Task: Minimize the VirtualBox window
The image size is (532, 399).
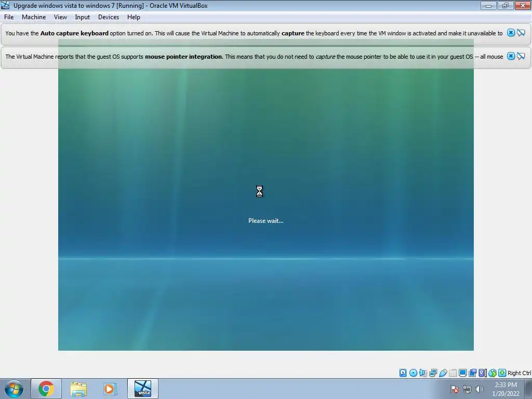Action: coord(488,5)
